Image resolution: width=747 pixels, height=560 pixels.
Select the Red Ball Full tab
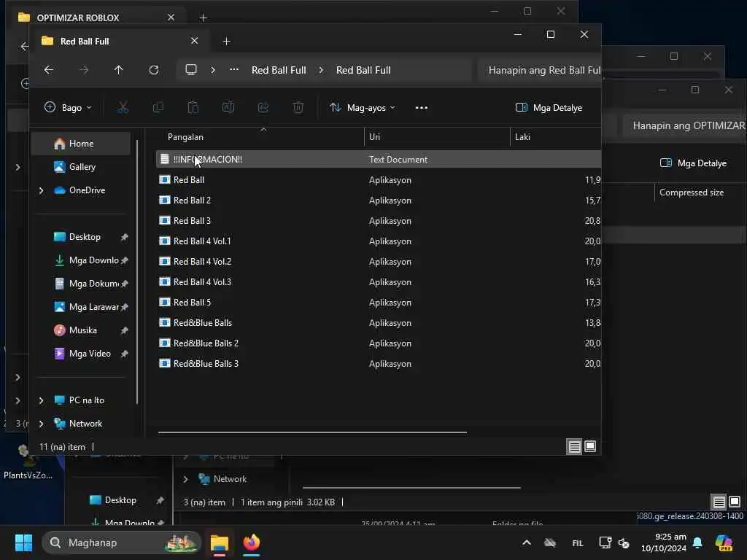pyautogui.click(x=119, y=42)
